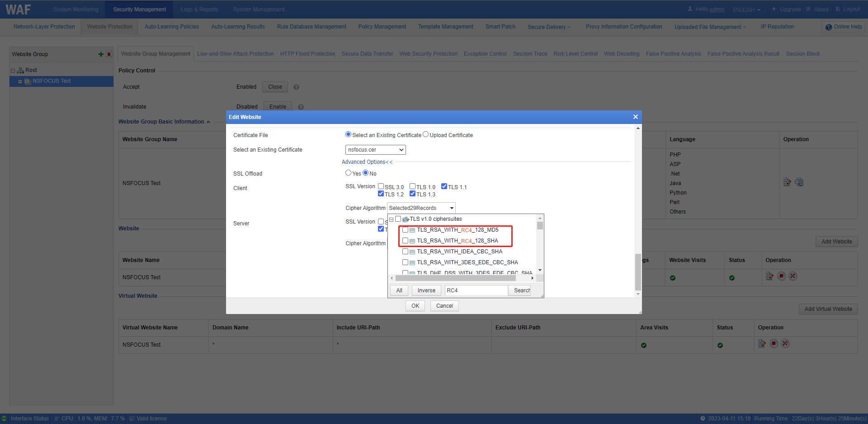Click the red stop icon in the website row
The image size is (868, 424).
781,276
